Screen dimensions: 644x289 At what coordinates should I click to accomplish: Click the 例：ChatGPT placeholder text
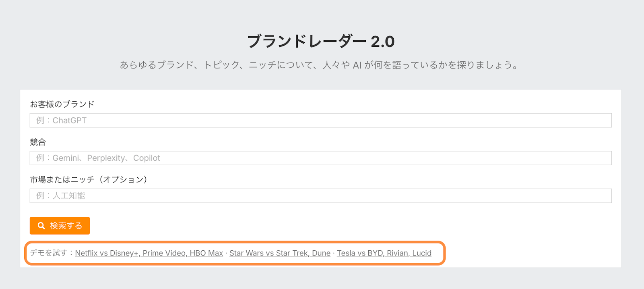(61, 121)
